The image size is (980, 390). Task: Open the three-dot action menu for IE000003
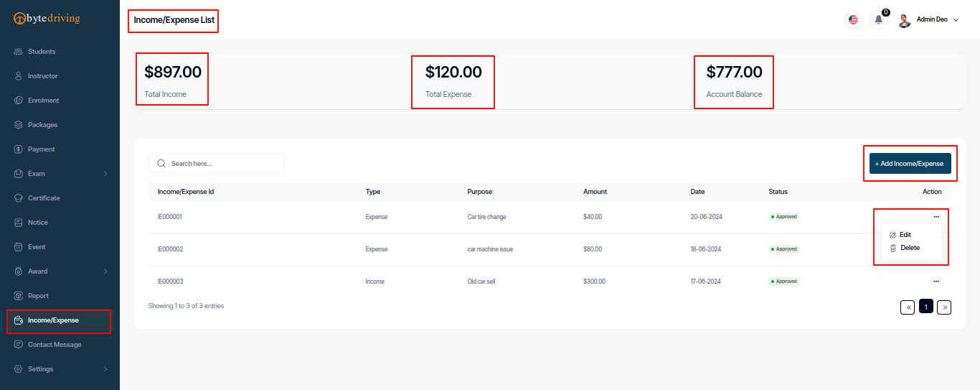pyautogui.click(x=936, y=282)
